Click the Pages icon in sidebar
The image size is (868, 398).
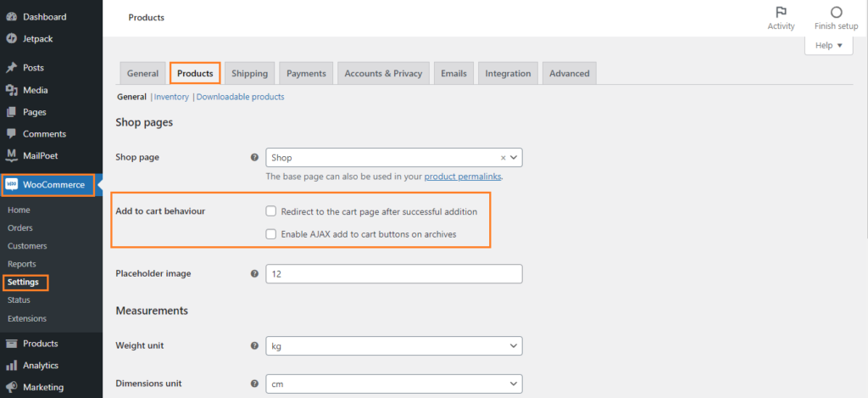(x=12, y=112)
